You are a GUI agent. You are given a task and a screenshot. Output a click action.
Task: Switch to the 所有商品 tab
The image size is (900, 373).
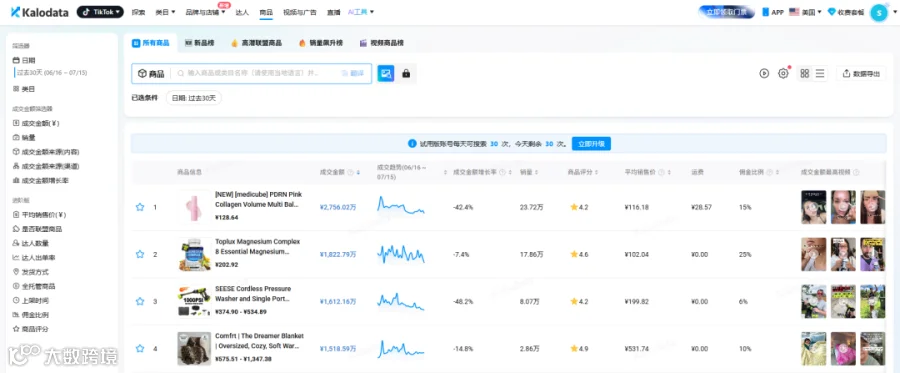151,43
